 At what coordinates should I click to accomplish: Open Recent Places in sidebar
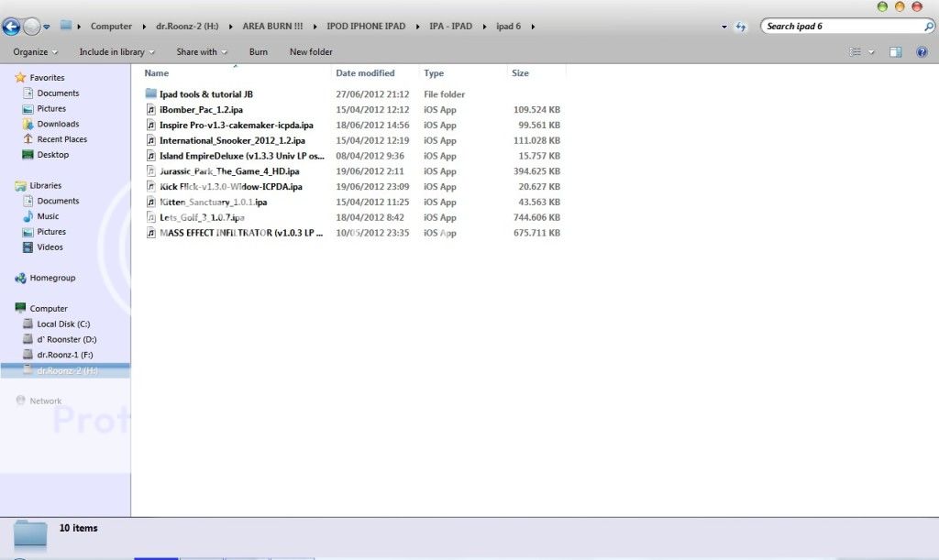pyautogui.click(x=61, y=139)
